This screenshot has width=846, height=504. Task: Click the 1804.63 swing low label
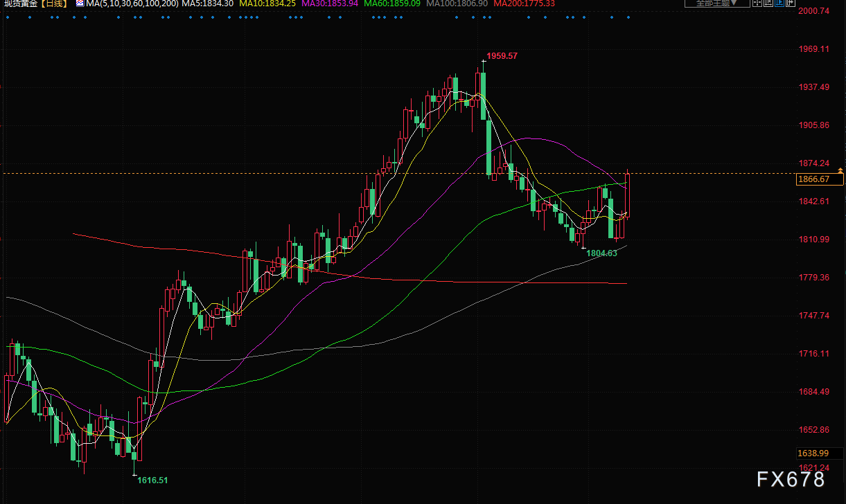click(x=601, y=253)
